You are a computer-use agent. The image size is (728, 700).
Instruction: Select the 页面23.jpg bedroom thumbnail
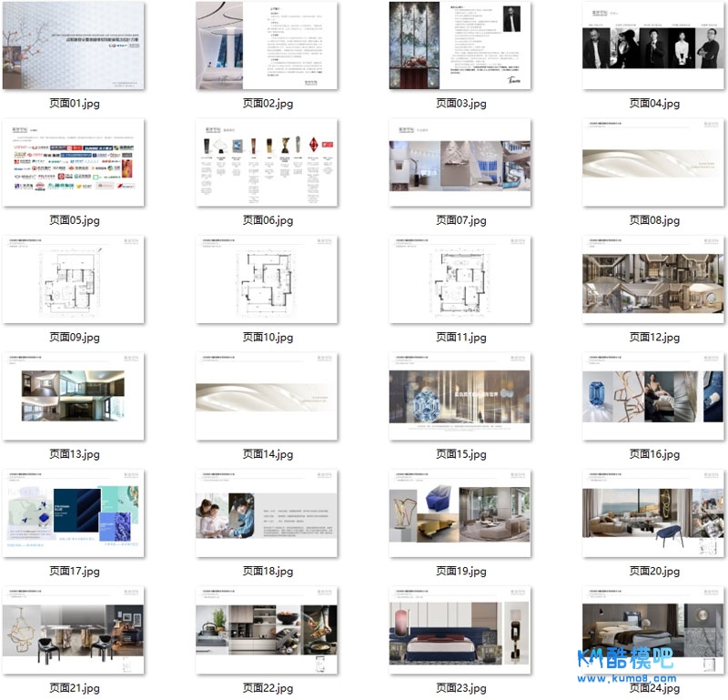tap(460, 630)
